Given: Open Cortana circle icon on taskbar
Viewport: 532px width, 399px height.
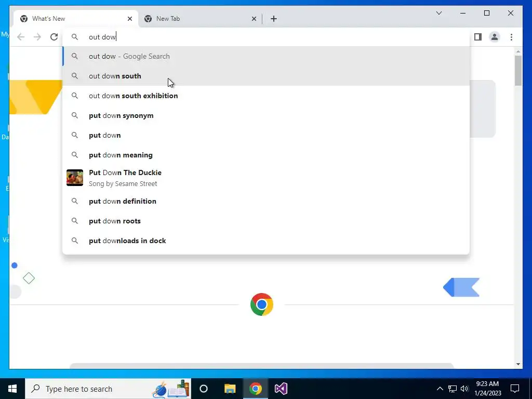Looking at the screenshot, I should [204, 389].
